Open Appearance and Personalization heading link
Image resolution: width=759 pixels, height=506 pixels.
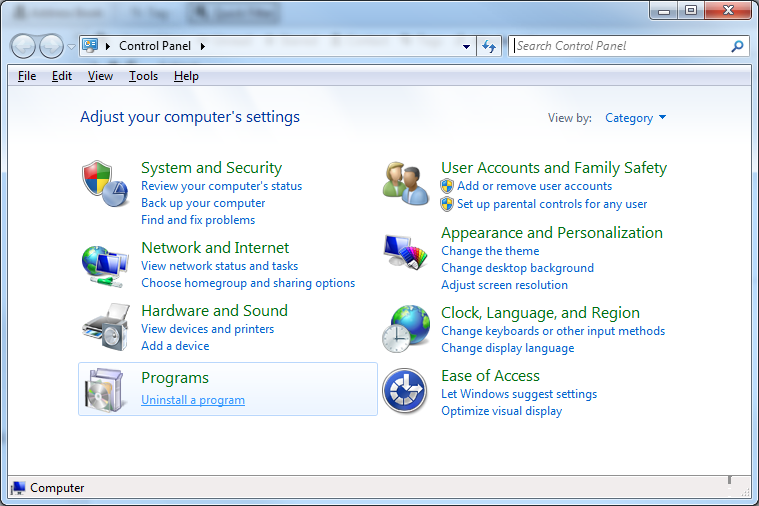[552, 232]
